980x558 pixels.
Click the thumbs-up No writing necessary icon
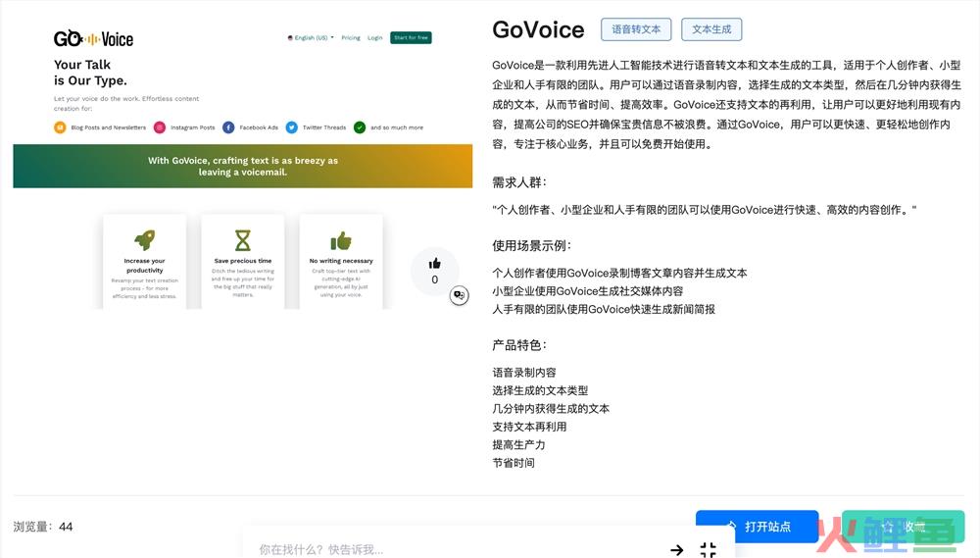click(341, 240)
